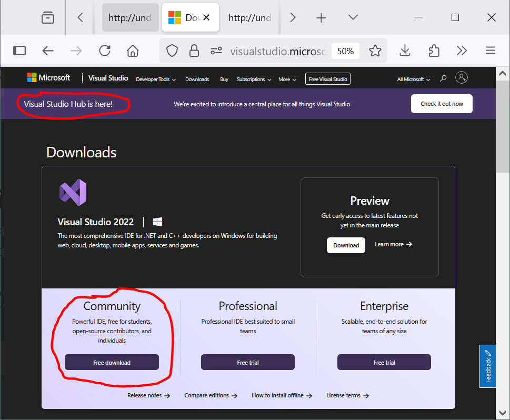The image size is (510, 420).
Task: Open the Feedback side tab
Action: tap(487, 366)
